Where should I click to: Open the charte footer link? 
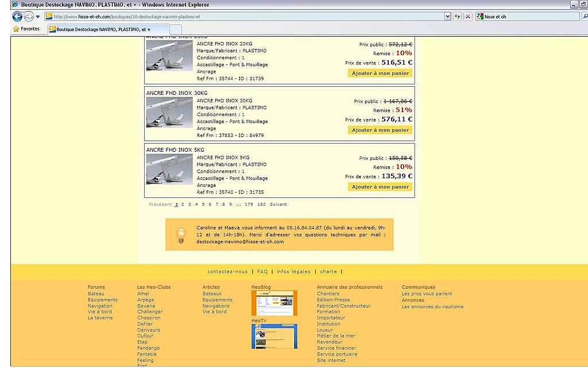[x=328, y=271]
